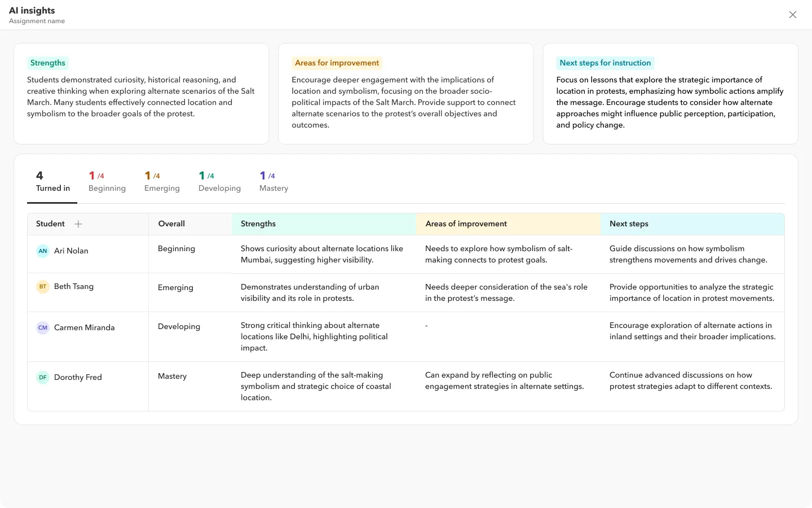Click Ari Nolan's avatar badge
This screenshot has height=508, width=812.
coord(43,251)
